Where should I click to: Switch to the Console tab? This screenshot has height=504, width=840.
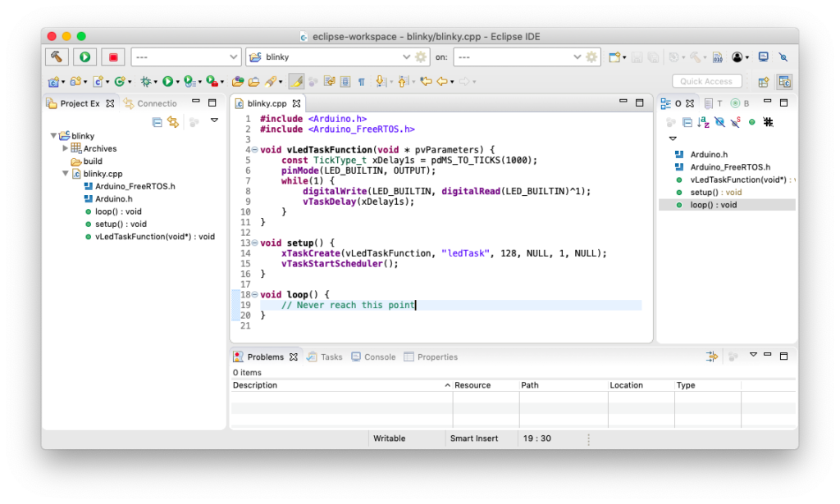[373, 357]
